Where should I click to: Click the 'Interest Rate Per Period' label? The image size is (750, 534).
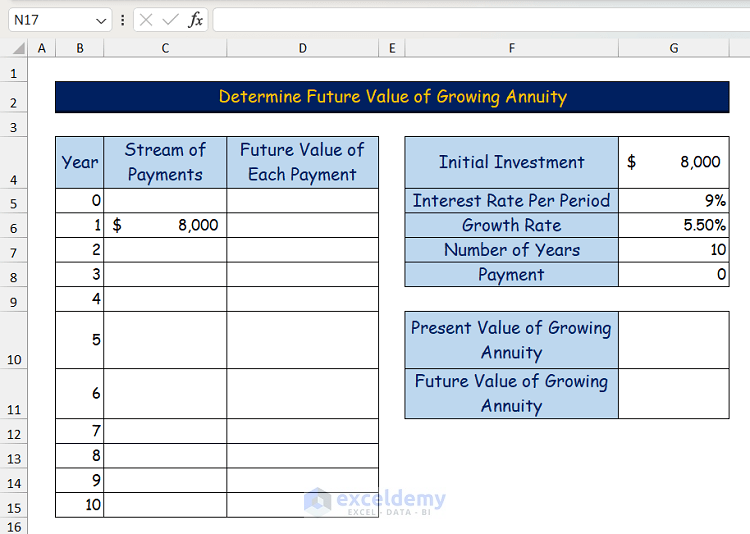[511, 201]
